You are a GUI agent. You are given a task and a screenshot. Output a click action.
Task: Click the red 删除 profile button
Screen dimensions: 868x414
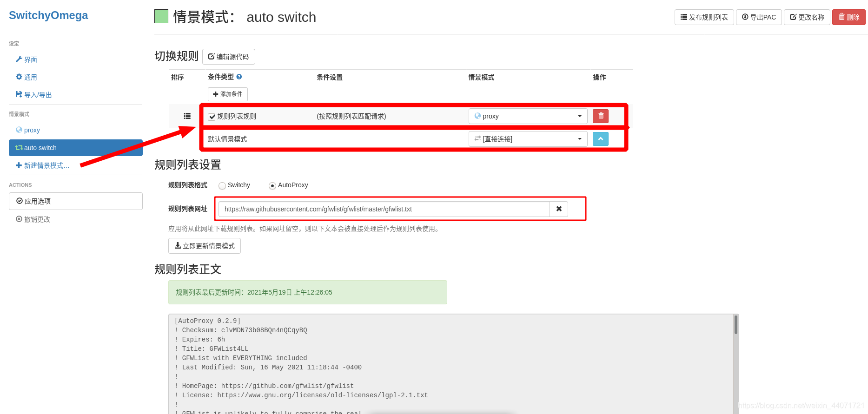pyautogui.click(x=849, y=17)
